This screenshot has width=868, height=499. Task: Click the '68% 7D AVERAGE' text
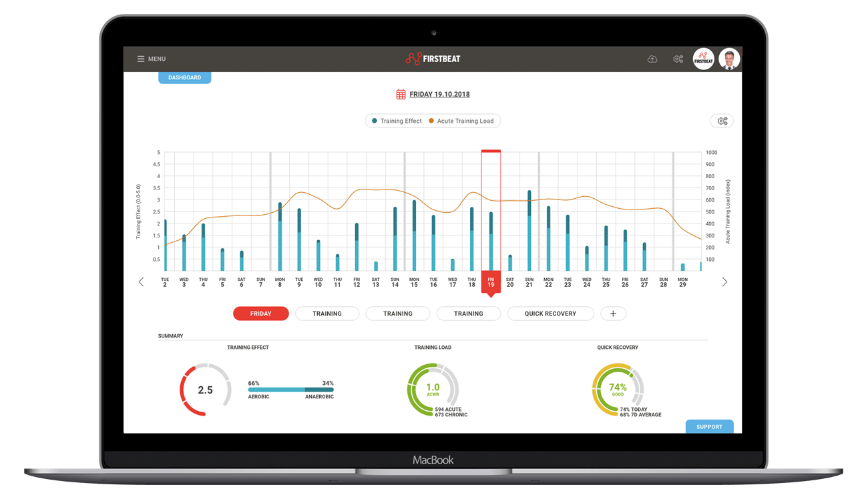640,415
